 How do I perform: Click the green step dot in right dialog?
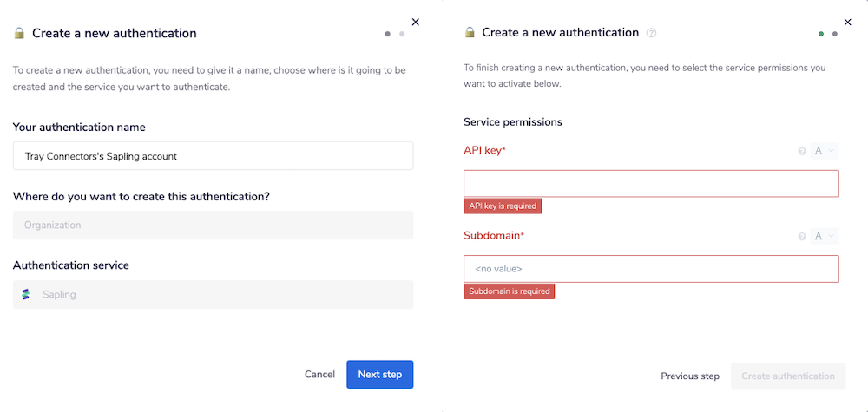point(821,34)
